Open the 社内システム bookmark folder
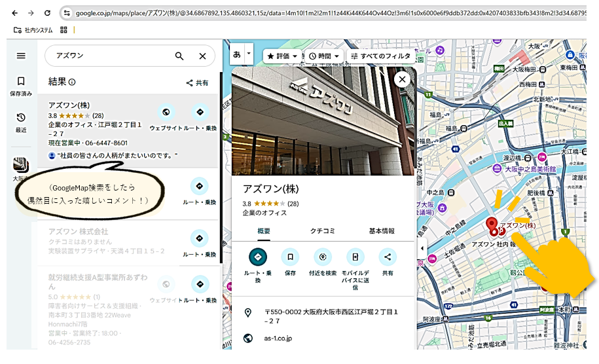This screenshot has height=364, width=599. coord(33,30)
